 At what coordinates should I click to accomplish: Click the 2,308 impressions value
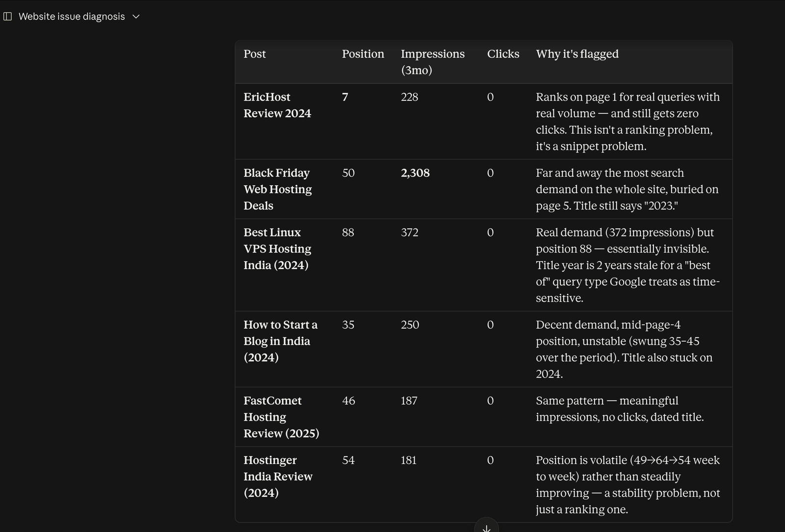pyautogui.click(x=415, y=173)
